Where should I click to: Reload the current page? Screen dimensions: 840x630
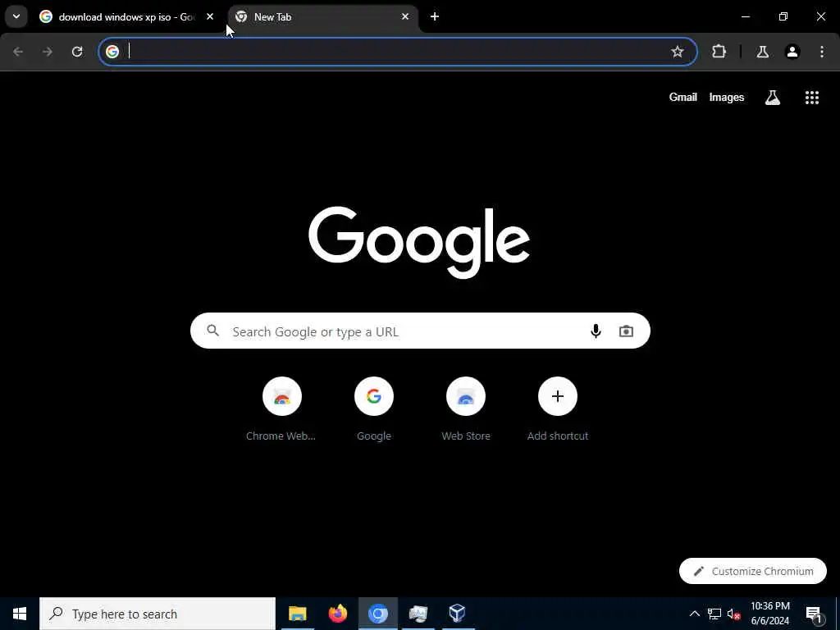pos(77,52)
